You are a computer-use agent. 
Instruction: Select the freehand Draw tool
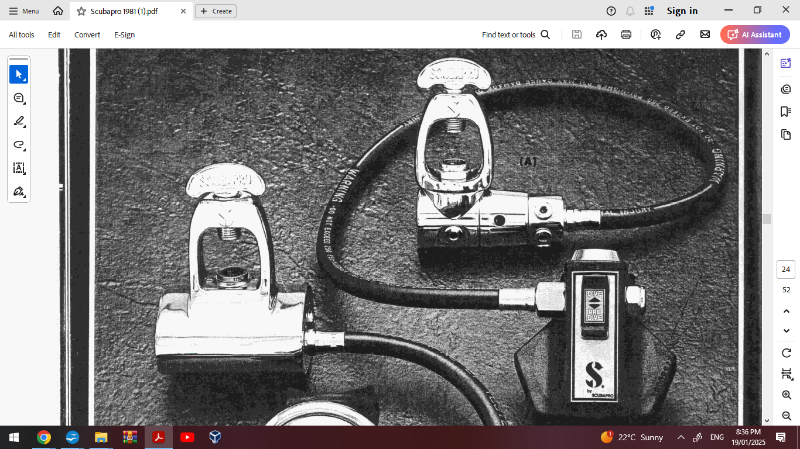coord(19,145)
